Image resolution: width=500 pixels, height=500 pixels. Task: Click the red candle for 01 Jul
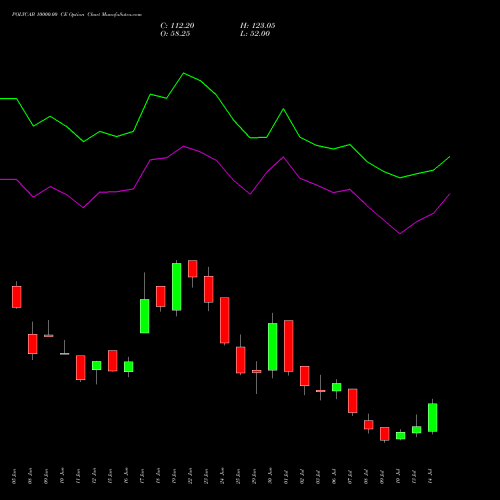[x=289, y=346]
